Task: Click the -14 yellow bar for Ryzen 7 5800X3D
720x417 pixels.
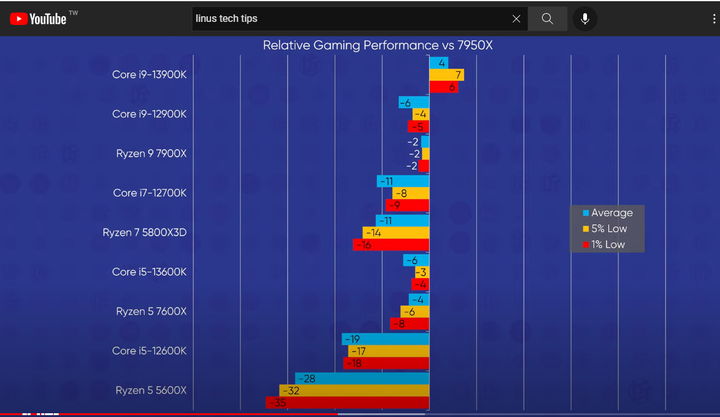Action: (x=396, y=233)
